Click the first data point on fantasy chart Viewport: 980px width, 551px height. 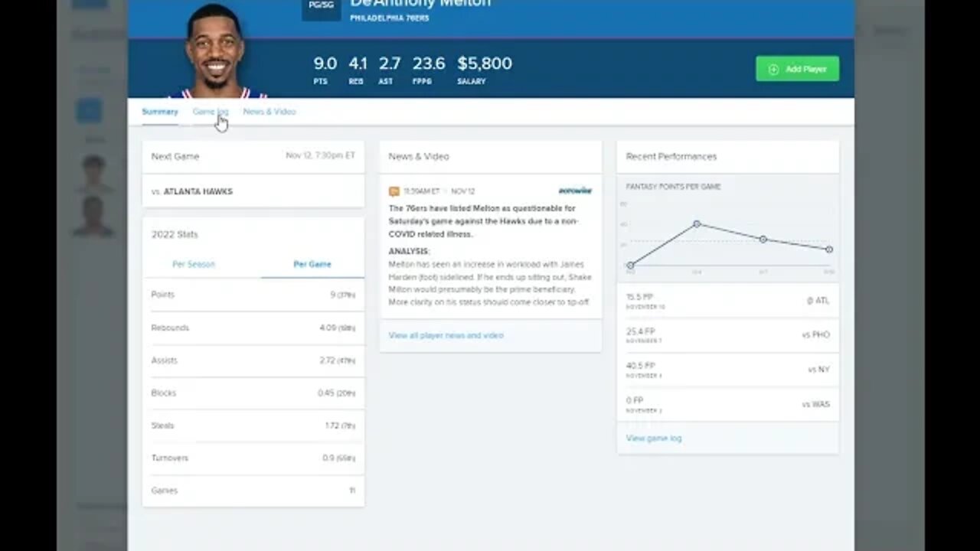[631, 265]
